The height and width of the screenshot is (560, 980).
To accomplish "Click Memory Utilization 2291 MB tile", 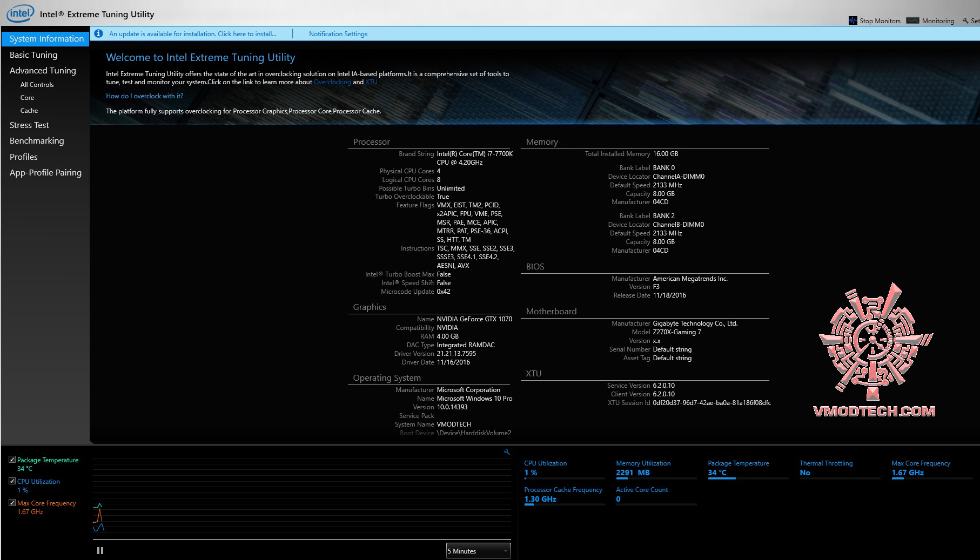I will coord(656,469).
